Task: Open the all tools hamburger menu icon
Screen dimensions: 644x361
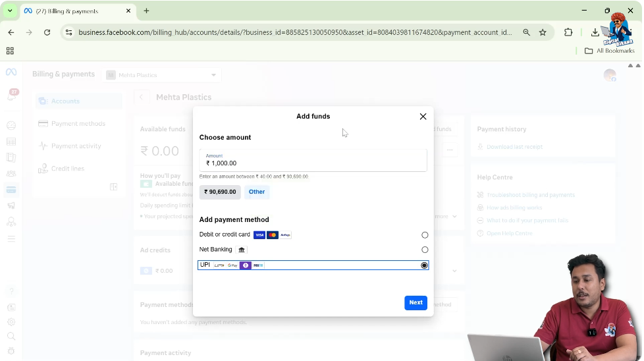Action: 11,239
